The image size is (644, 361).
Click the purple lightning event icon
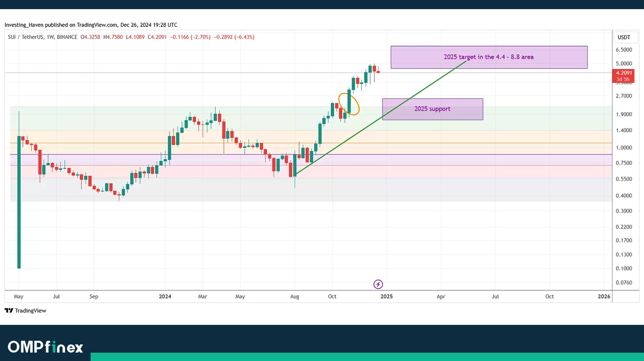coord(378,284)
